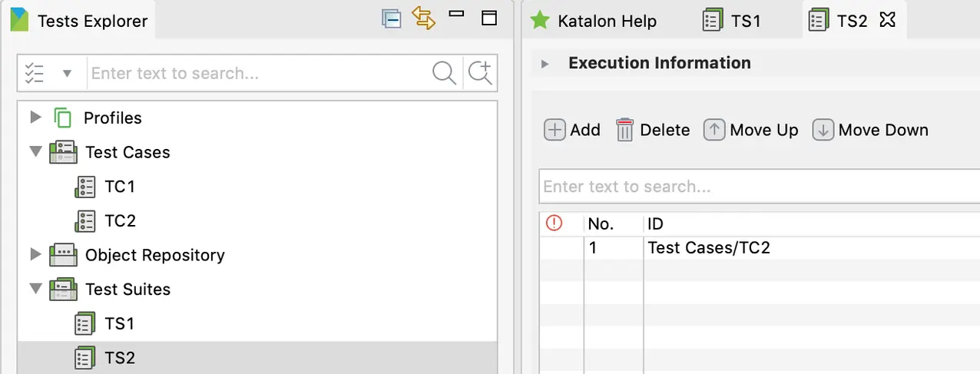
Task: Click the Link with Editor arrows icon
Action: 424,18
